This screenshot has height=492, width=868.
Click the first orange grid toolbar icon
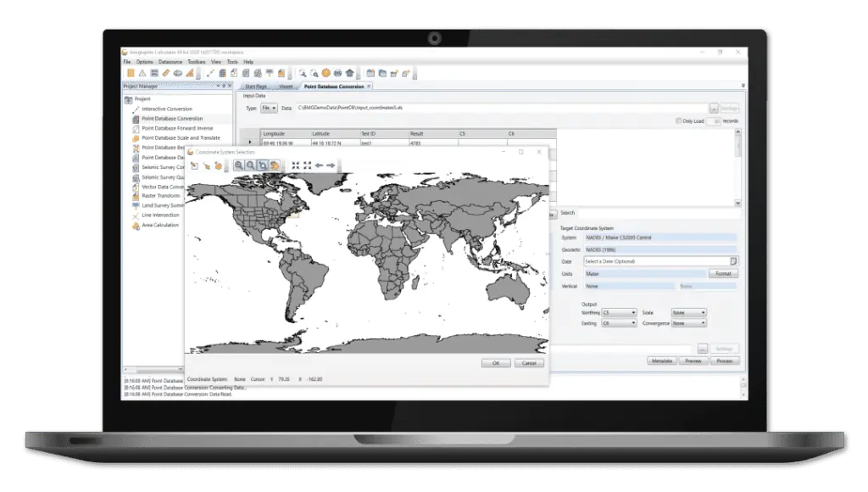pos(131,73)
